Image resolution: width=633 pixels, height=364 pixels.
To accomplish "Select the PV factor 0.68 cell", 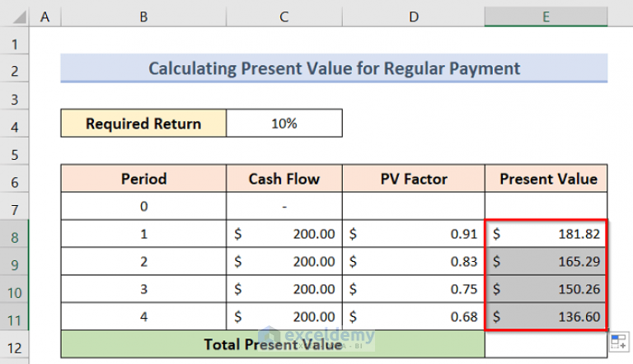I will point(414,316).
